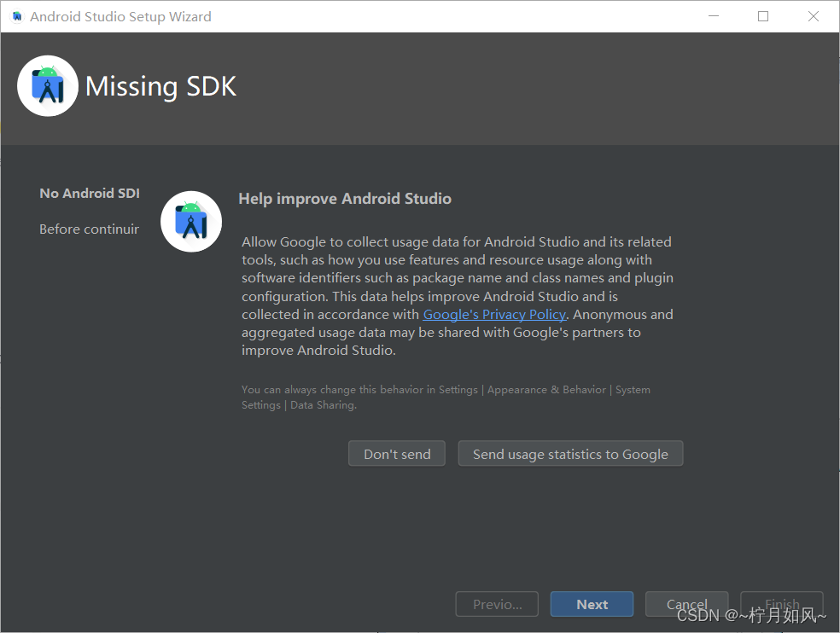Close the Setup Wizard window

[814, 16]
